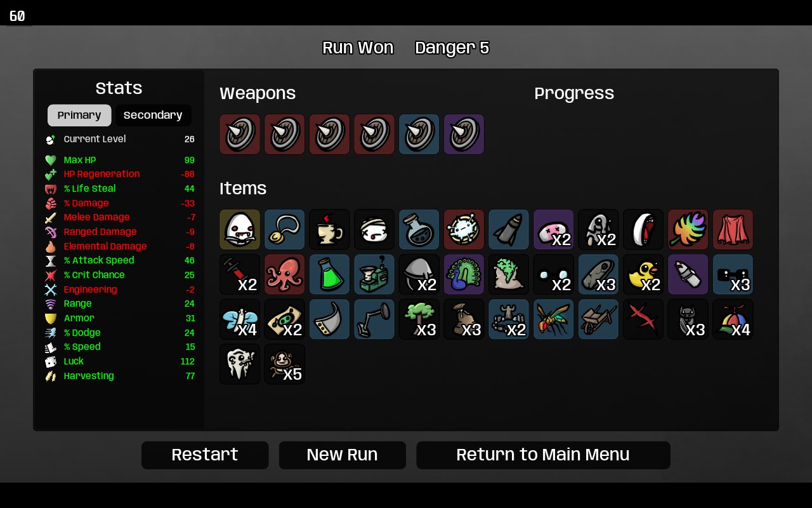Select the peacock item icon
The height and width of the screenshot is (508, 812).
click(464, 274)
